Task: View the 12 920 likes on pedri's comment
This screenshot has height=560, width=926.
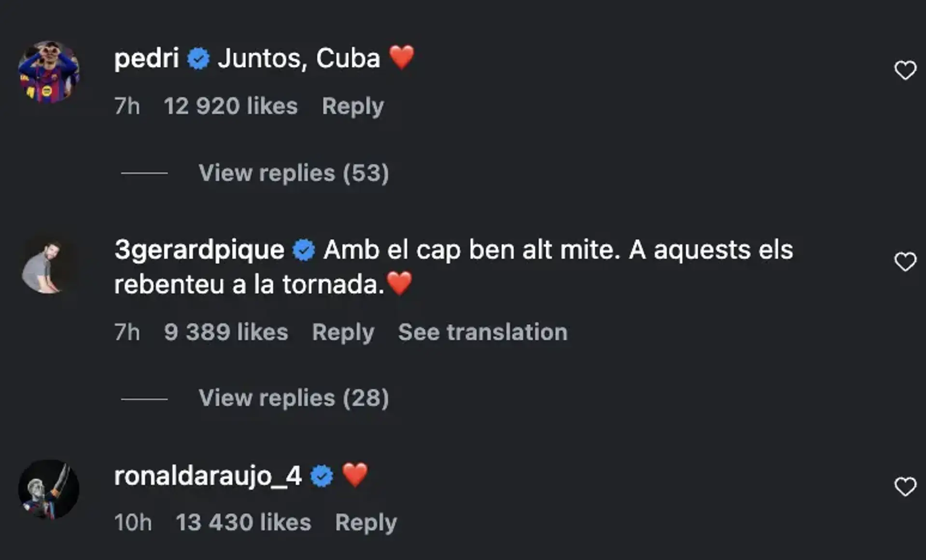Action: (230, 106)
